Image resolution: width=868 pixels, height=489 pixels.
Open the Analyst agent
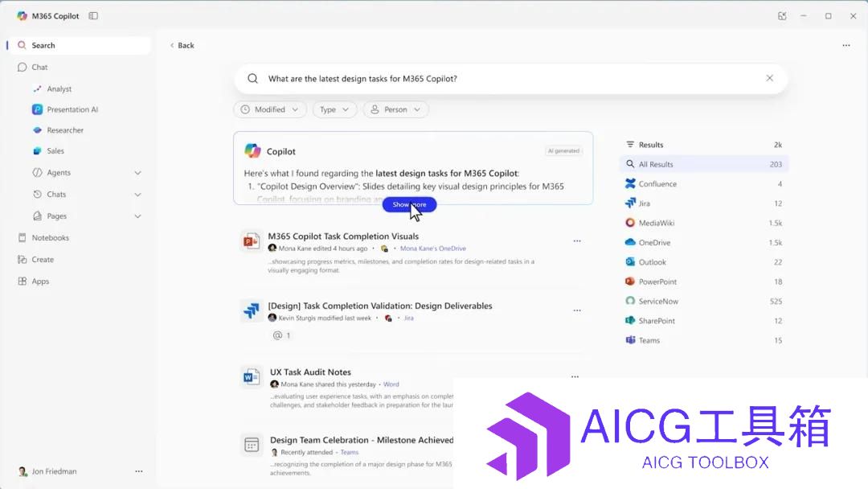pyautogui.click(x=59, y=88)
